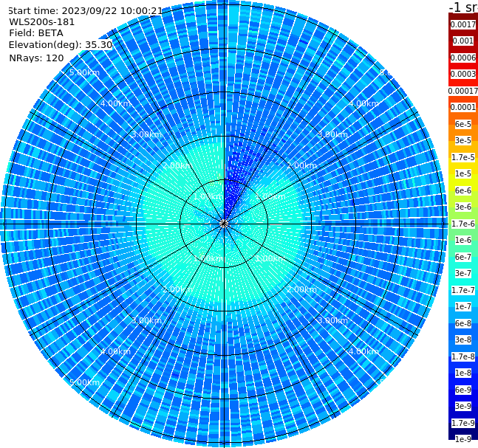Select the 0.0001 orange colorbar level
The image size is (478, 448).
[463, 107]
